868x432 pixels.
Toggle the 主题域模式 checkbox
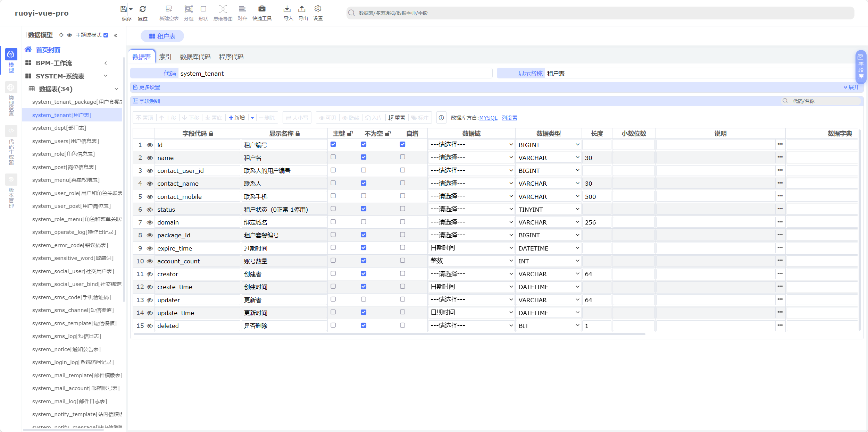coord(106,35)
